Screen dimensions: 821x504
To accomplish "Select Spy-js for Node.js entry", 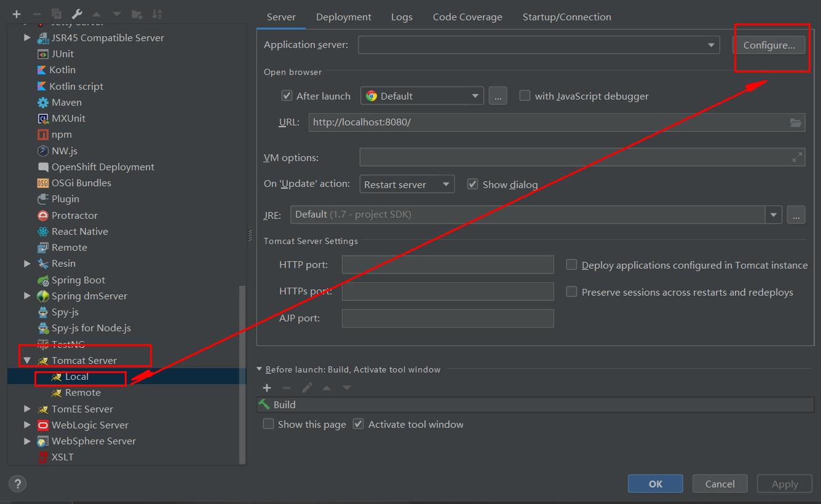I will coord(84,328).
